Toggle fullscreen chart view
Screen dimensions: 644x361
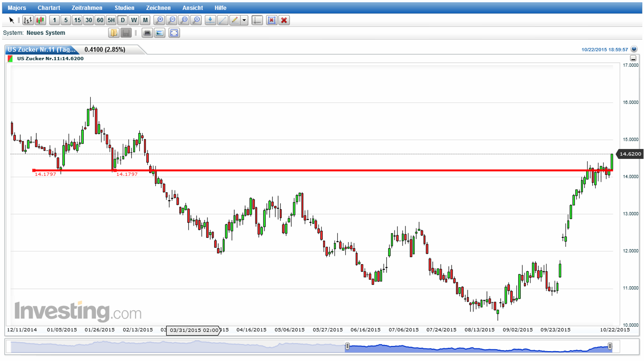point(174,33)
